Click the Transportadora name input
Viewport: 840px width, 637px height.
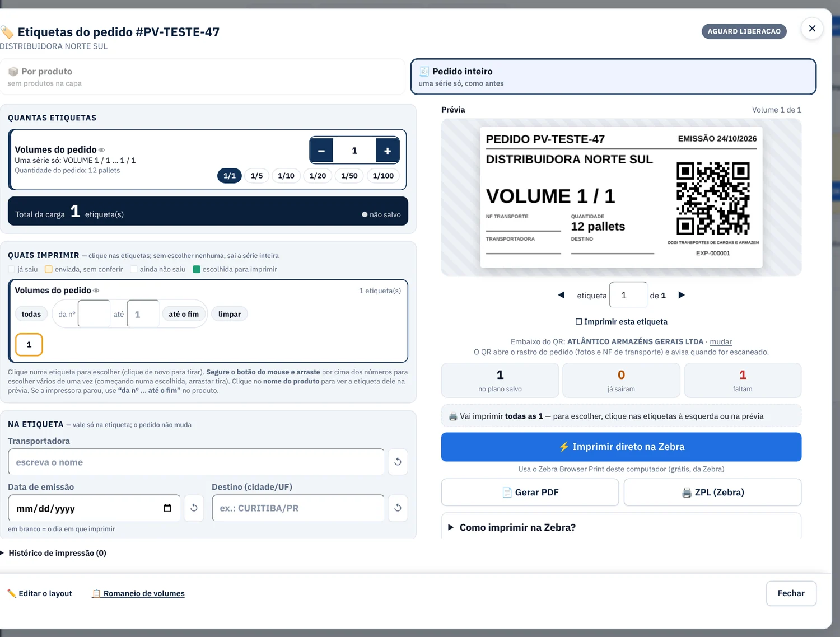[197, 462]
